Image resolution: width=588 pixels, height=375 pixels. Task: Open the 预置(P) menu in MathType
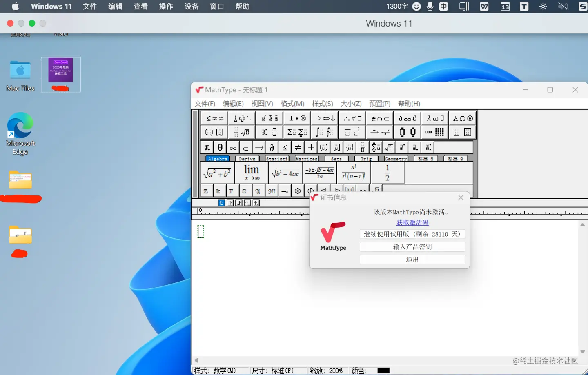380,104
